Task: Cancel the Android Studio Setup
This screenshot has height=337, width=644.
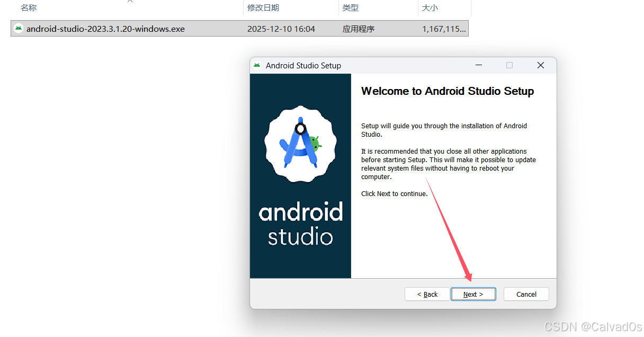Action: click(x=526, y=294)
